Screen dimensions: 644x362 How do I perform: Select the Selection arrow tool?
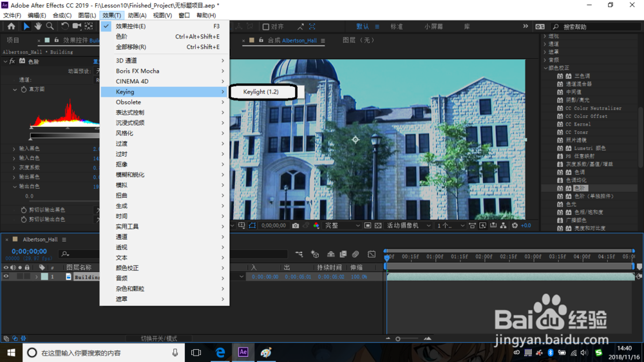pyautogui.click(x=26, y=26)
